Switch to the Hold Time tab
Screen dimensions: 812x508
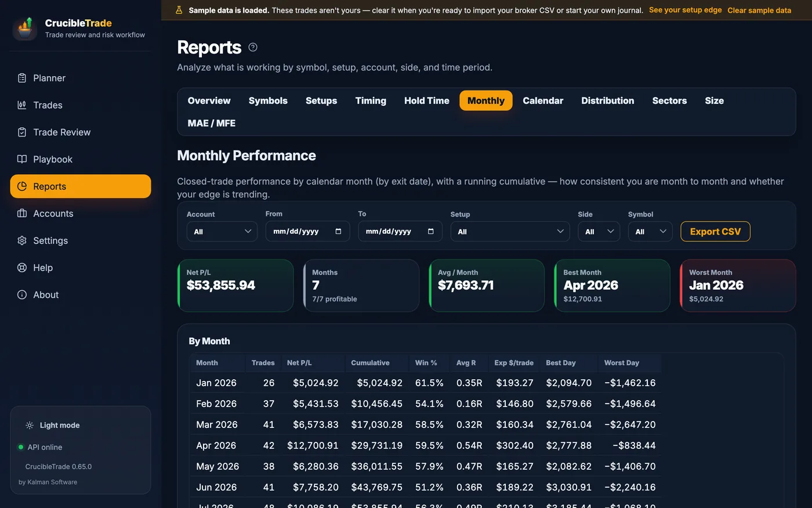coord(427,100)
